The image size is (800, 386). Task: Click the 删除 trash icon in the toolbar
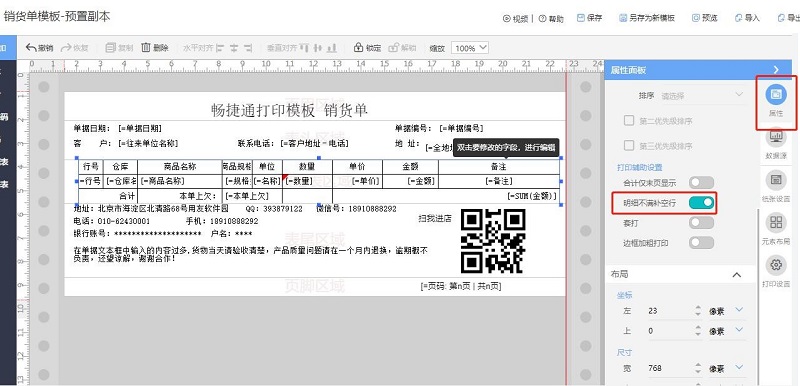coord(146,48)
